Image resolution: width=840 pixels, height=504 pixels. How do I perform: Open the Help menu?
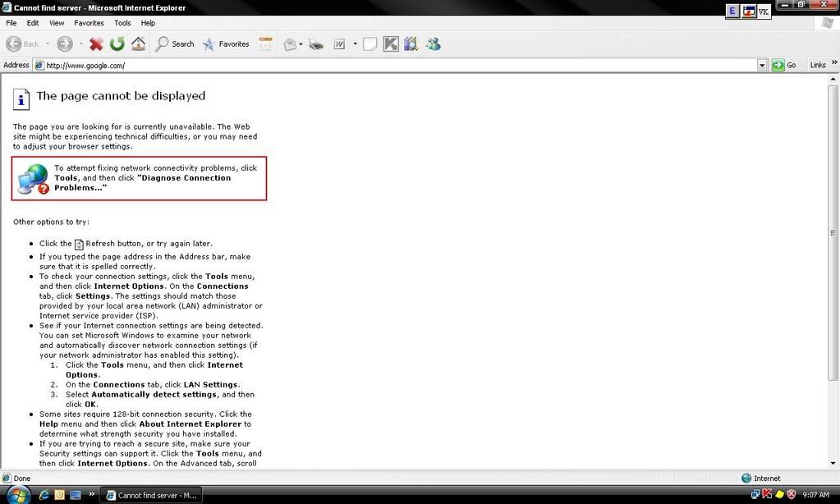pos(148,23)
